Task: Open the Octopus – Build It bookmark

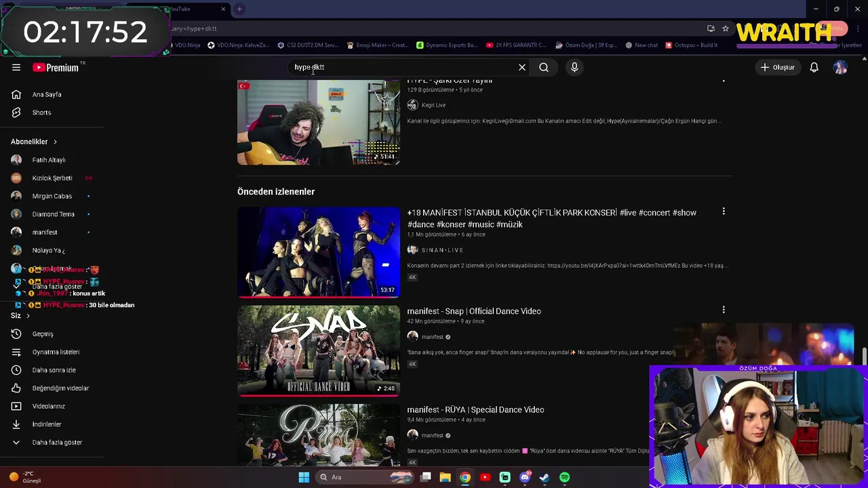Action: [x=692, y=45]
